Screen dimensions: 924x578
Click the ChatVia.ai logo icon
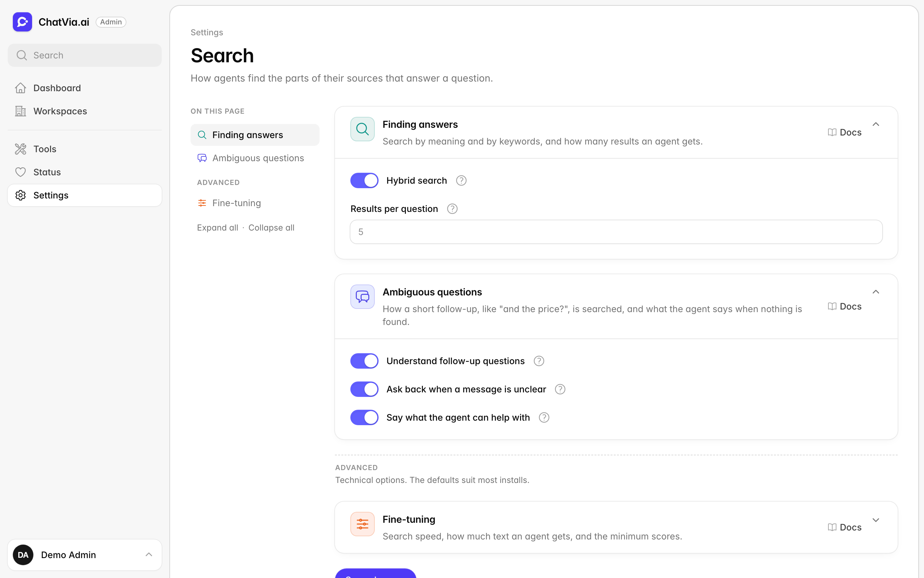(22, 22)
